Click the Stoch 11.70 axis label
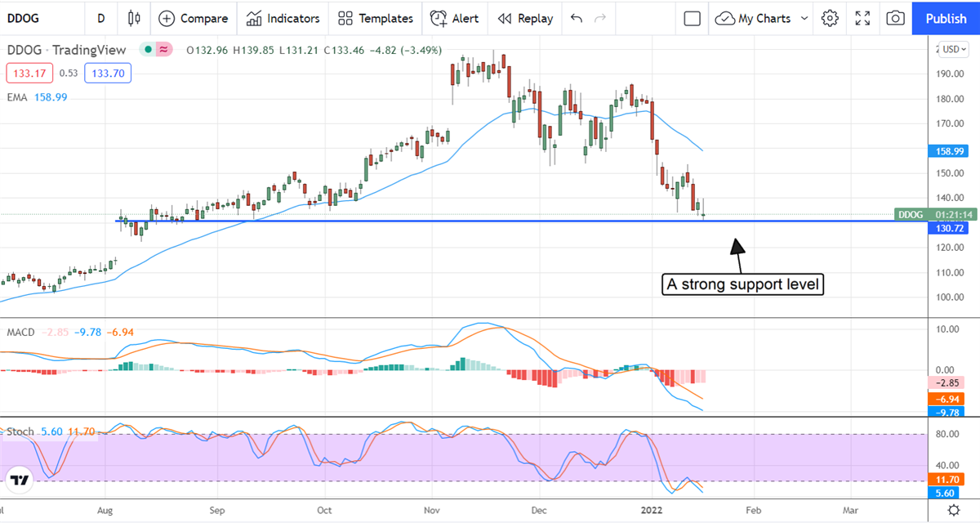The image size is (980, 523). [947, 481]
